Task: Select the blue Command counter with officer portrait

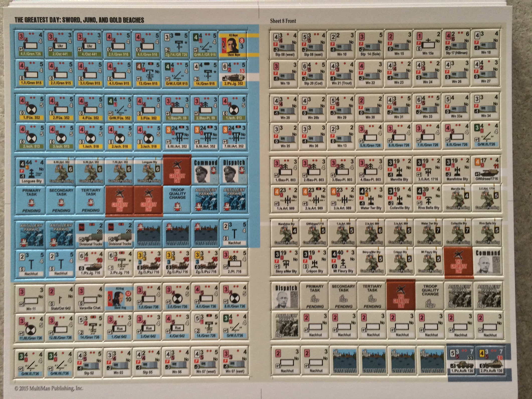Action: point(206,171)
